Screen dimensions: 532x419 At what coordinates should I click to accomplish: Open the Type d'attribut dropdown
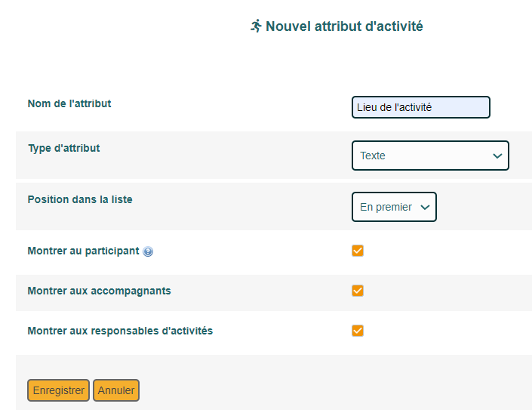click(430, 156)
